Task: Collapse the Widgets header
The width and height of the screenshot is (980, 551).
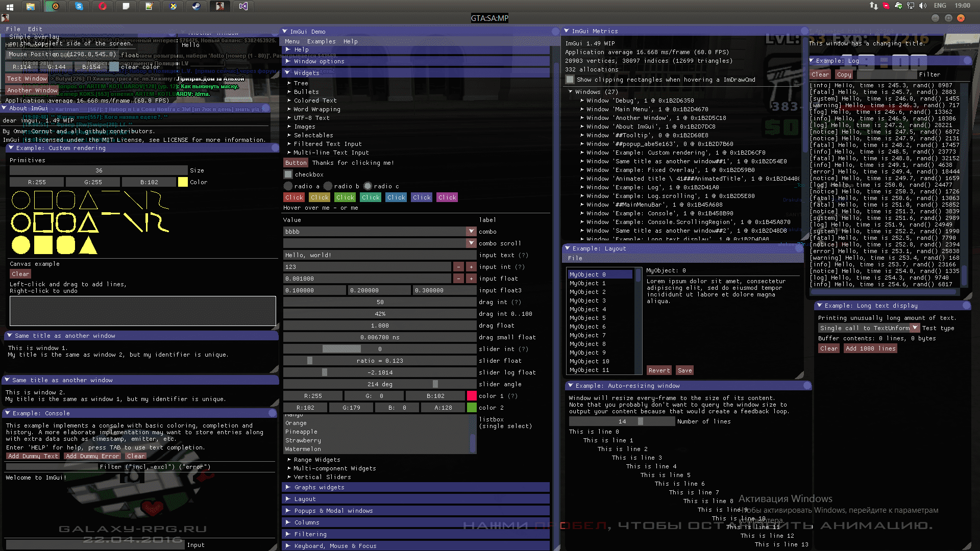Action: tap(416, 73)
